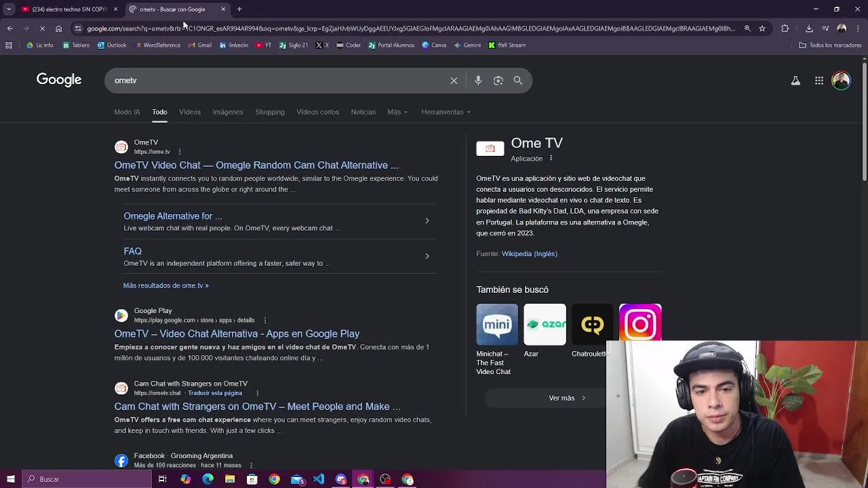
Task: Click the omegtv search input field
Action: 278,81
